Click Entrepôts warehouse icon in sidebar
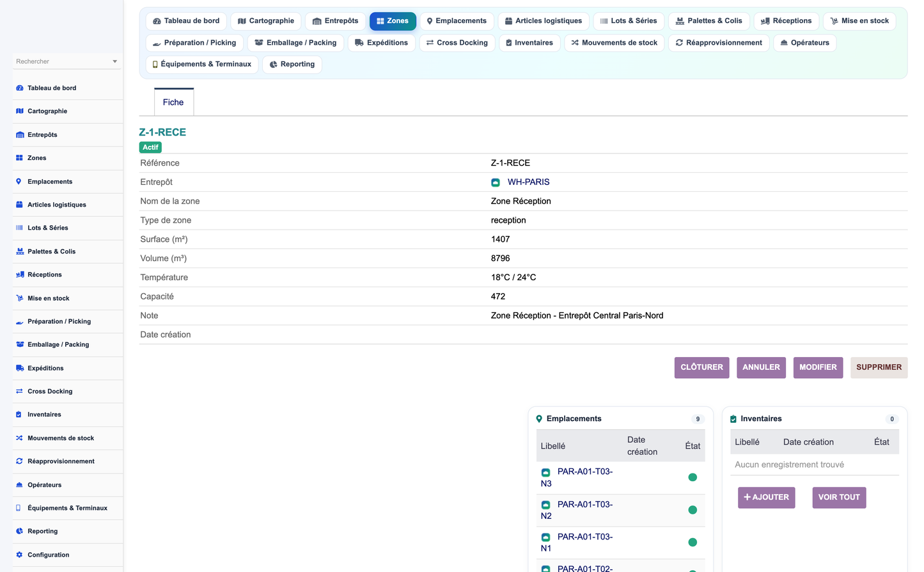924x572 pixels. click(x=20, y=135)
